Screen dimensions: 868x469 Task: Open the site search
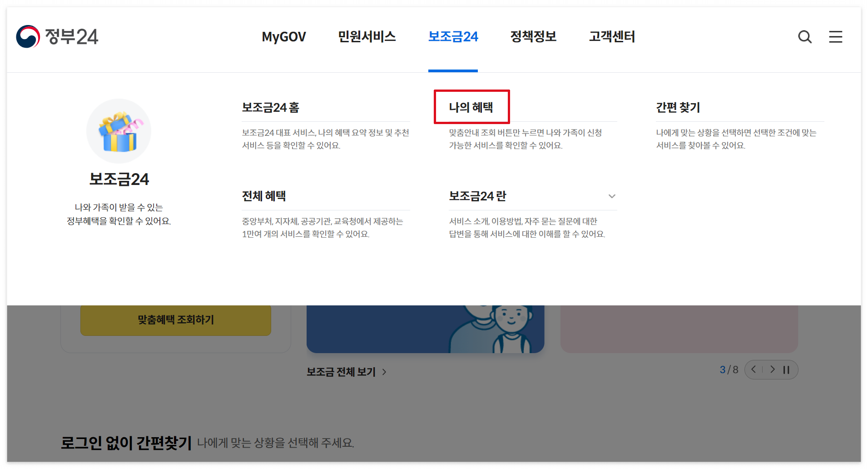804,37
